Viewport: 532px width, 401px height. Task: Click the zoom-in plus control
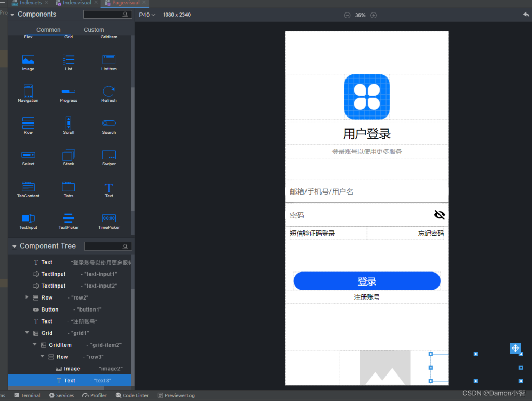point(373,15)
